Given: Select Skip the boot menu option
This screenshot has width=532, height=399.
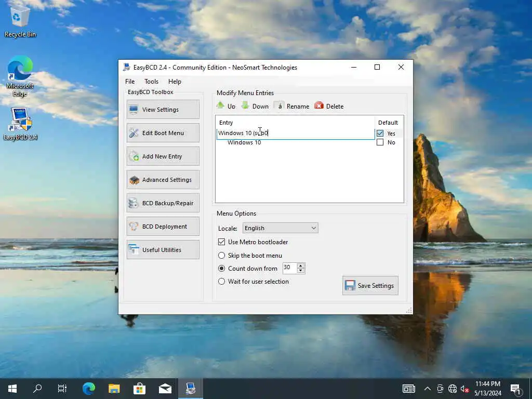Looking at the screenshot, I should [x=221, y=255].
